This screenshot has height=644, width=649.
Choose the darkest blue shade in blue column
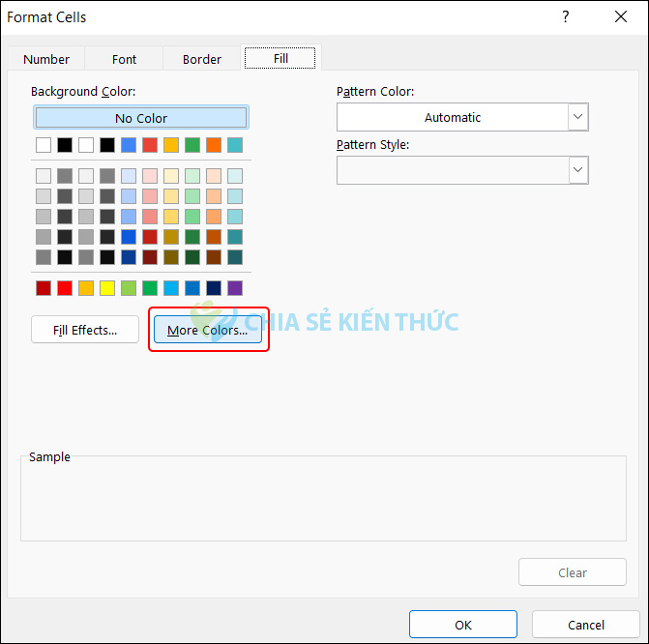point(129,257)
